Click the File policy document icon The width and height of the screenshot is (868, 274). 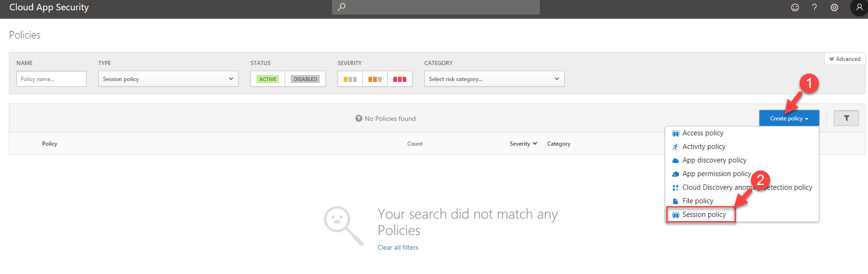676,201
